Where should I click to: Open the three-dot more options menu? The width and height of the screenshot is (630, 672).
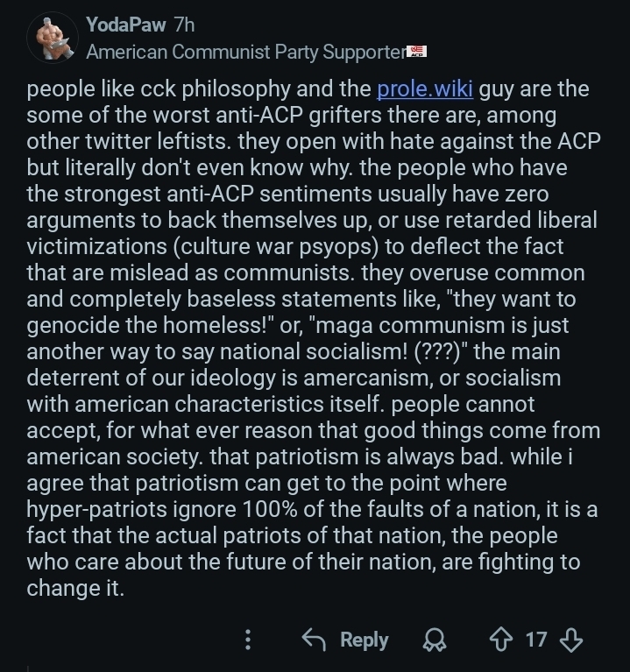(248, 640)
